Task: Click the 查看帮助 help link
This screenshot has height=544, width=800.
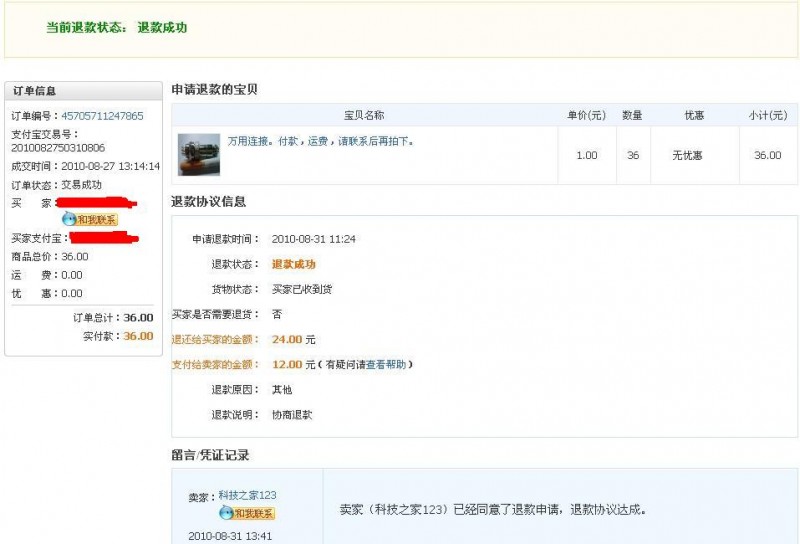Action: pyautogui.click(x=386, y=365)
